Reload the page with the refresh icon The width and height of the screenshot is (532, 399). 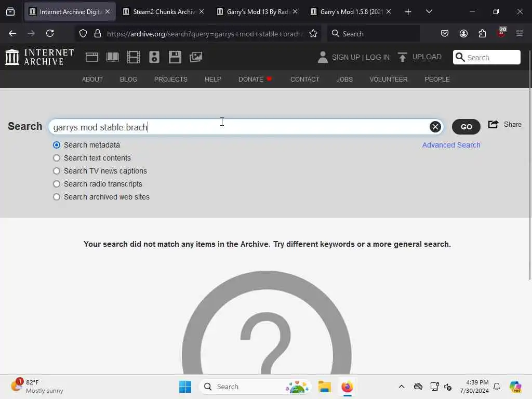50,33
